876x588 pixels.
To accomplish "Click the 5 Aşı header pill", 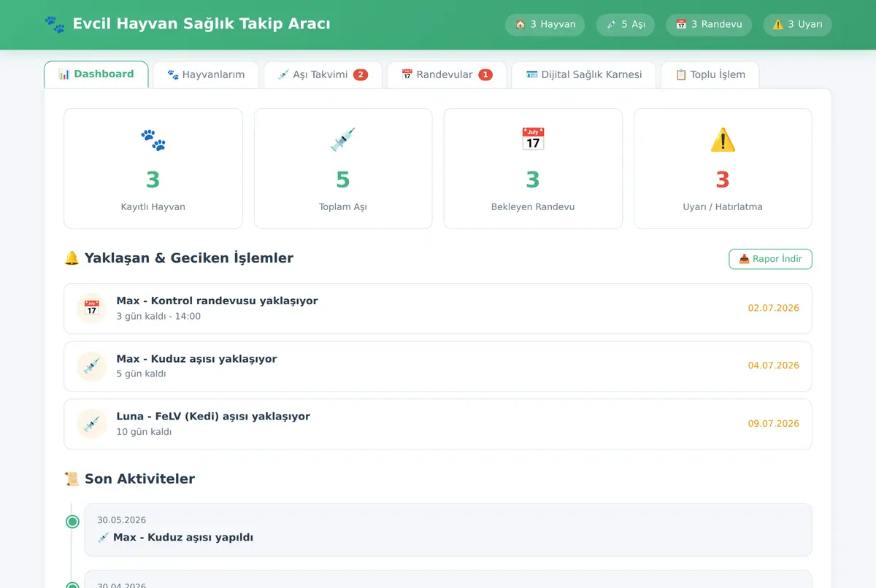I will pos(626,24).
